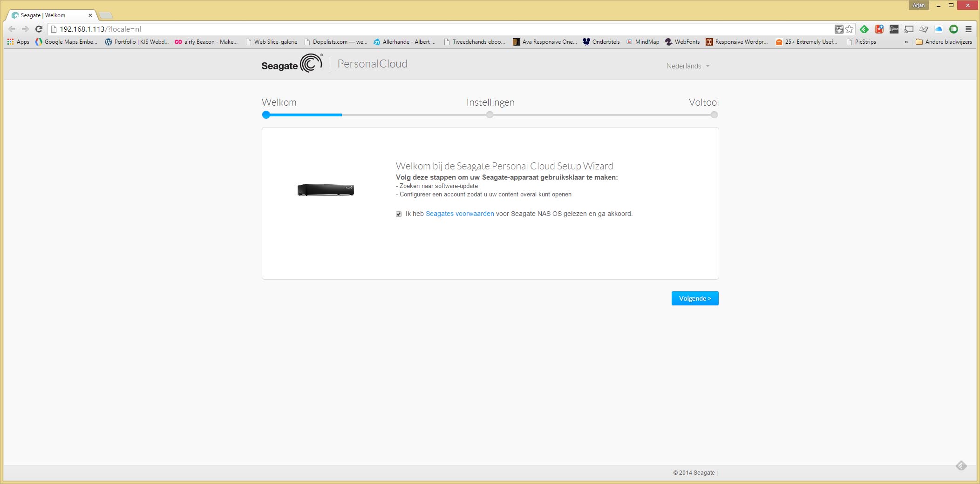This screenshot has width=980, height=484.
Task: Select the Instellingen step label
Action: point(490,102)
